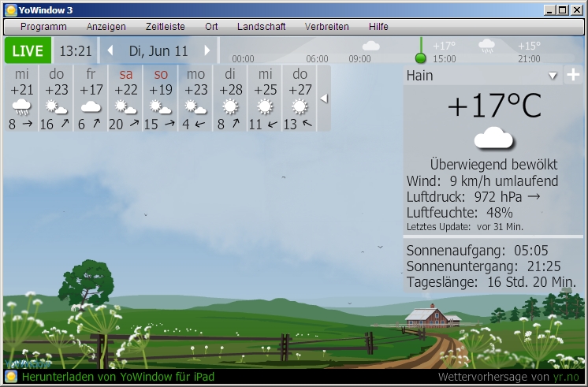This screenshot has width=588, height=387.
Task: Minimize the YoWindow window
Action: pyautogui.click(x=549, y=10)
